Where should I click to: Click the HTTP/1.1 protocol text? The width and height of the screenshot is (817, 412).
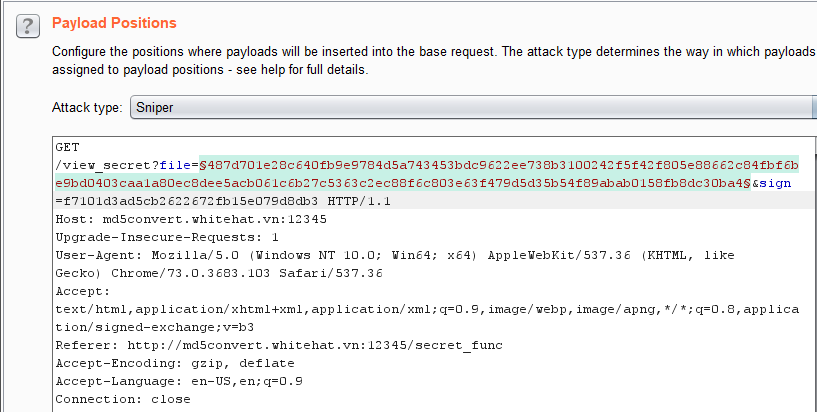(359, 201)
